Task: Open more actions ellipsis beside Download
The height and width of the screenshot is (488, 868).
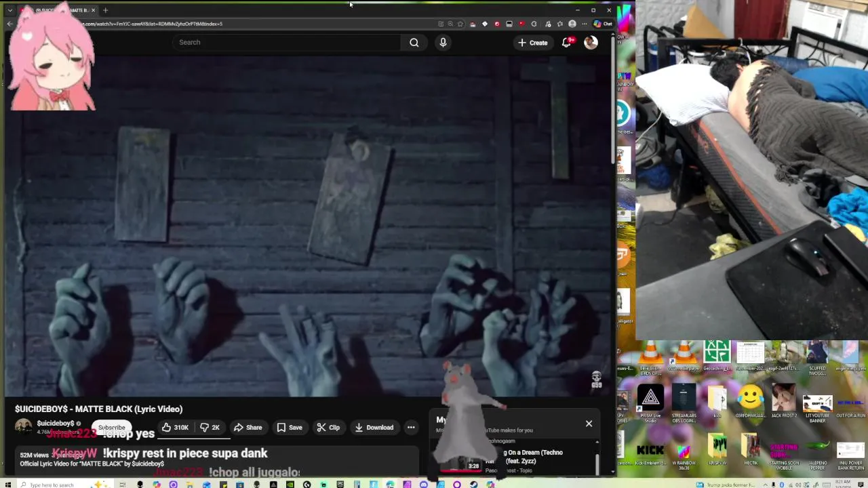Action: point(411,428)
